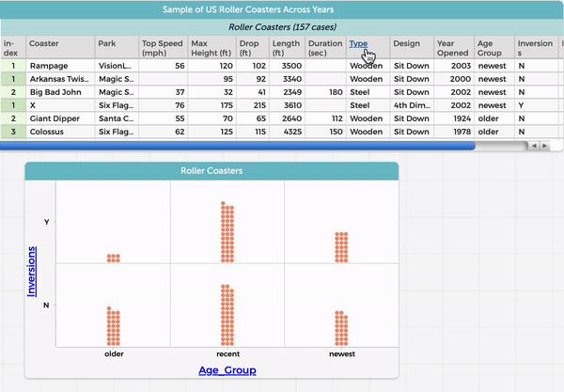Screen dimensions: 564x392
Task: Select the Length (ft) column header
Action: [287, 47]
